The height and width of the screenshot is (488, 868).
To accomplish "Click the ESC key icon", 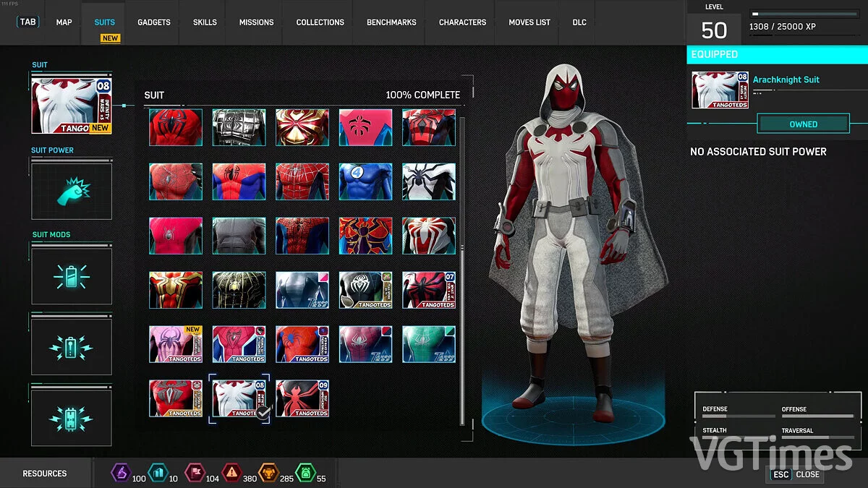I will [780, 474].
